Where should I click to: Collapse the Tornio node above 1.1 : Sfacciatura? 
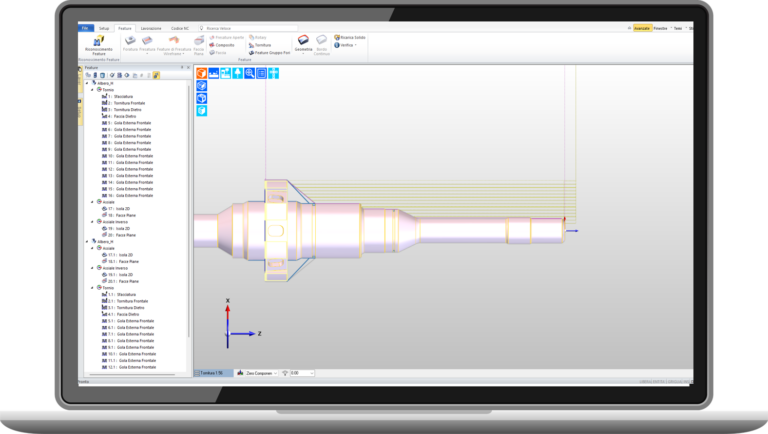coord(92,288)
